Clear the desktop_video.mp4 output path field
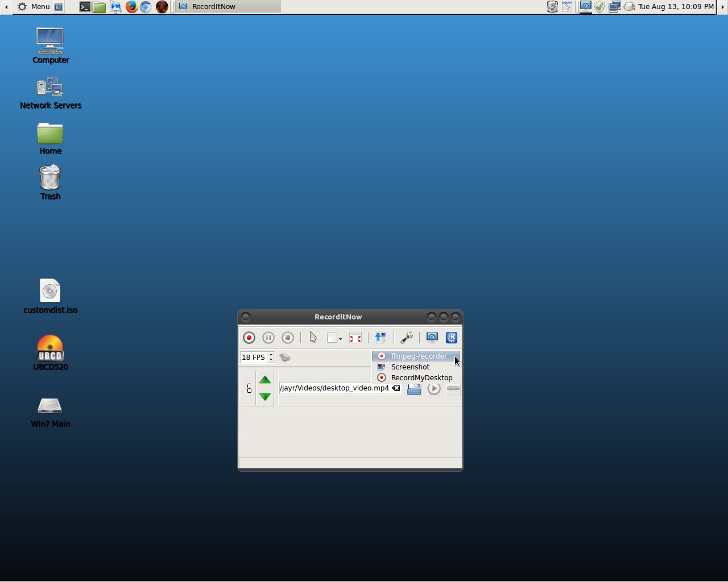Viewport: 728px width, 582px height. 396,388
